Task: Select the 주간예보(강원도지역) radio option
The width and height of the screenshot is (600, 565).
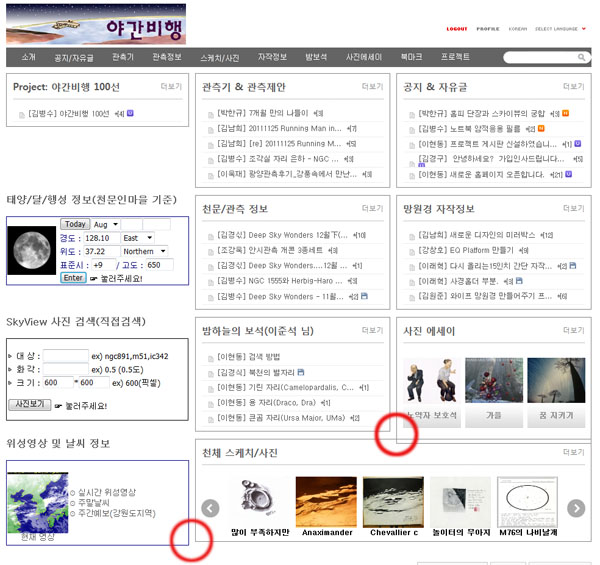Action: (x=72, y=513)
